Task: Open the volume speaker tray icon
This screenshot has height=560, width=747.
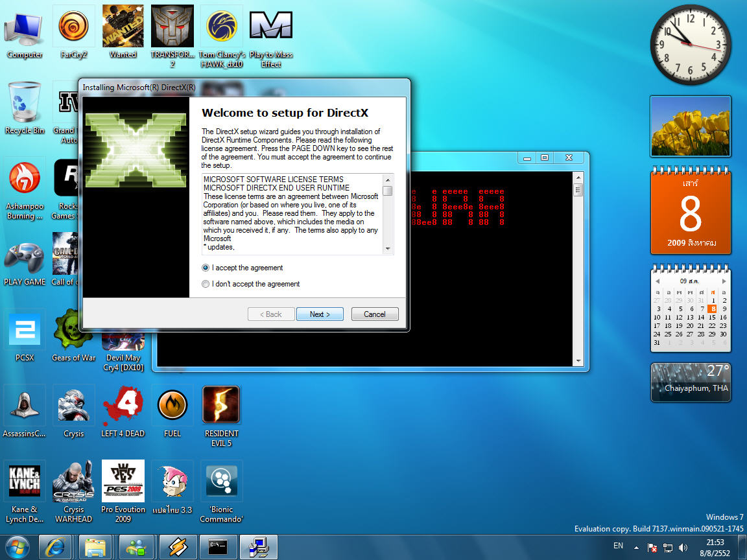Action: pos(683,548)
